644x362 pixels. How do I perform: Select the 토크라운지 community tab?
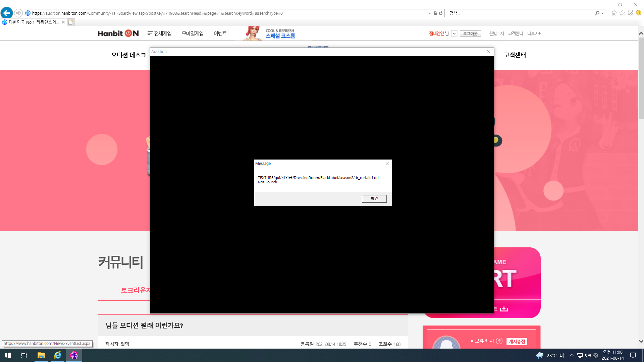pos(136,290)
